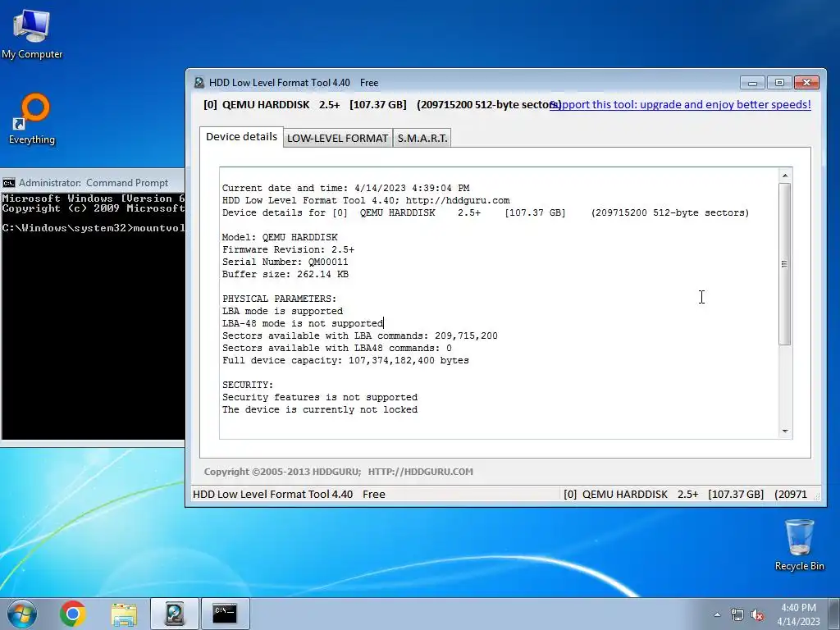Image resolution: width=840 pixels, height=630 pixels.
Task: Click the vertical scrollbar thumb in details
Action: (x=785, y=264)
